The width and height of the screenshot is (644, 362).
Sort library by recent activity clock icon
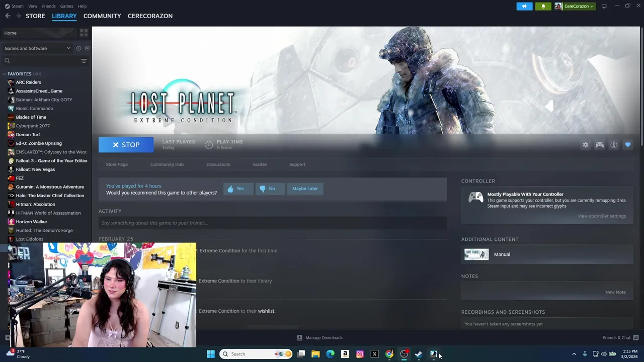click(78, 48)
